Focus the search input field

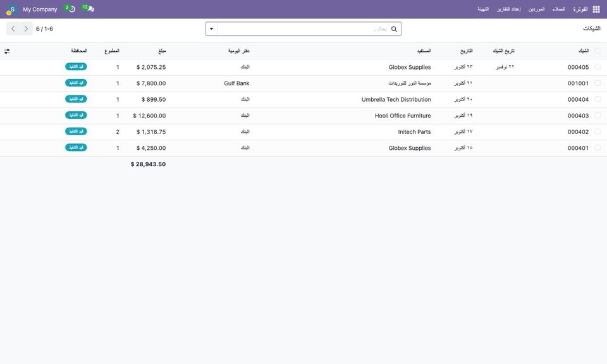click(303, 29)
